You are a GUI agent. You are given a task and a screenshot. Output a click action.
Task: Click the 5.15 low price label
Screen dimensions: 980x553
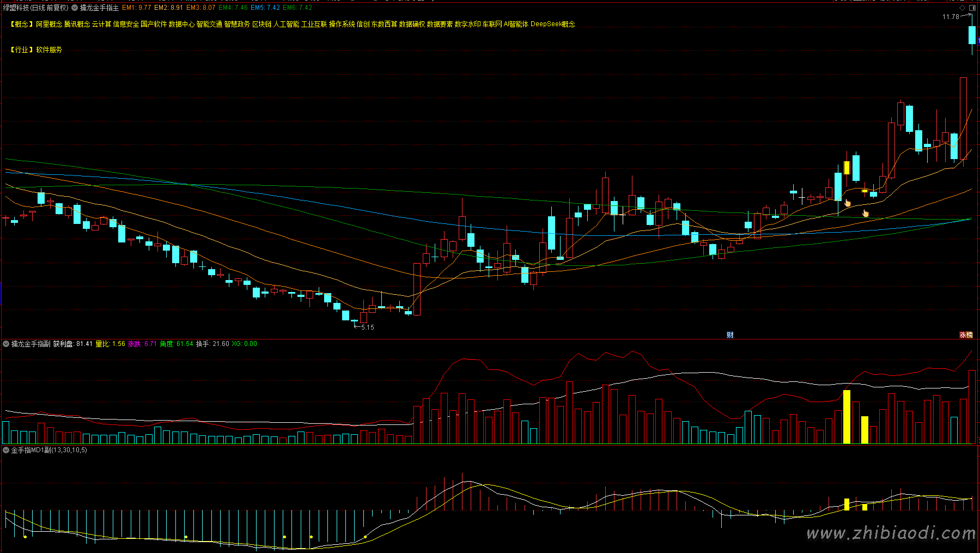[368, 327]
